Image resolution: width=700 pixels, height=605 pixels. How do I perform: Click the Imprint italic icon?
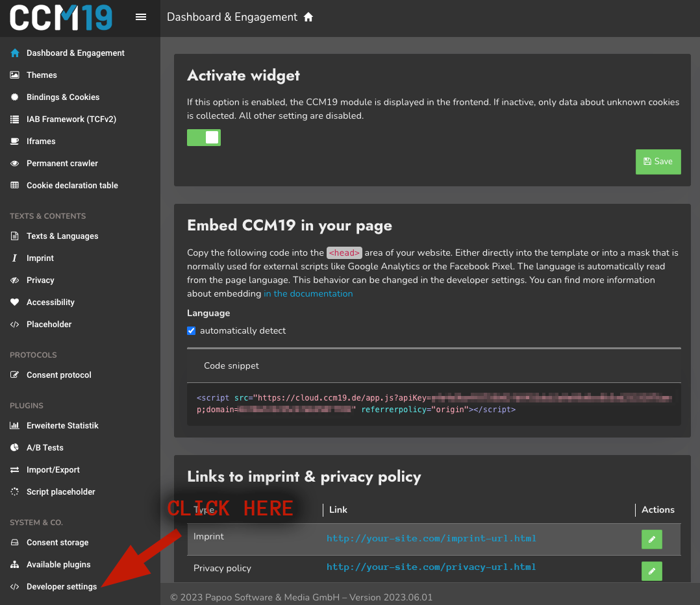[x=15, y=258]
